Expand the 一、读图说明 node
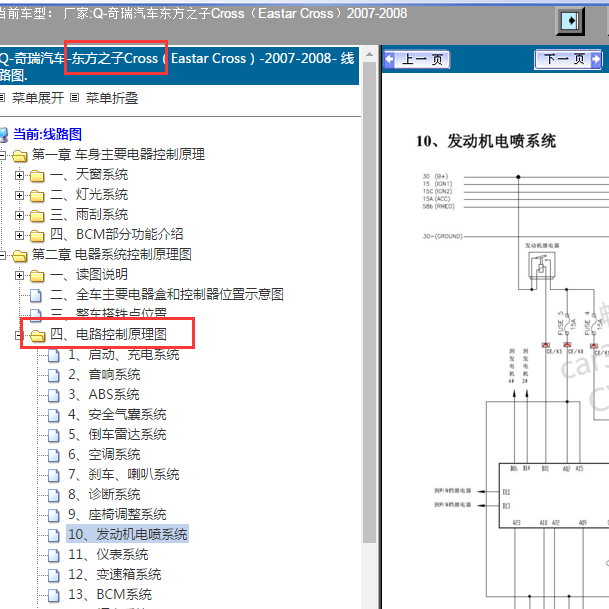609x609 pixels. 19,275
